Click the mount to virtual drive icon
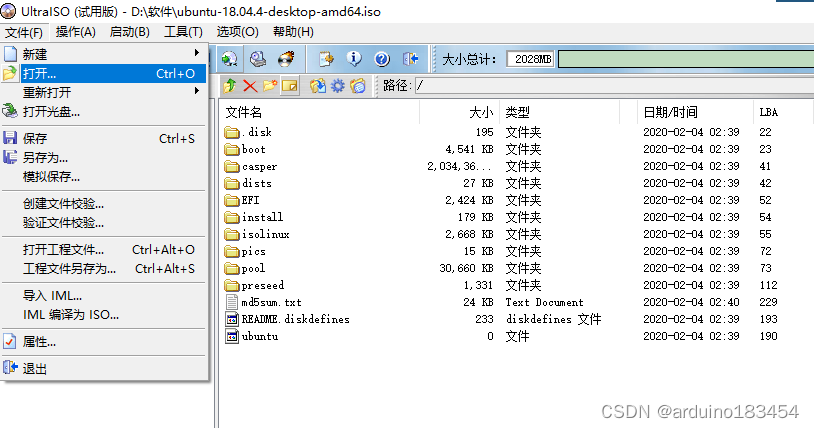The height and width of the screenshot is (428, 814). (x=258, y=59)
